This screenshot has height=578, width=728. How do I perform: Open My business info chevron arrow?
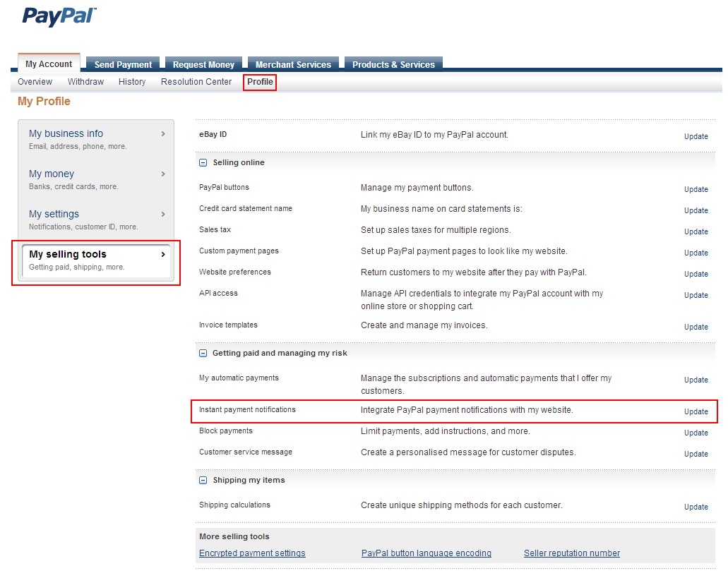click(x=163, y=133)
